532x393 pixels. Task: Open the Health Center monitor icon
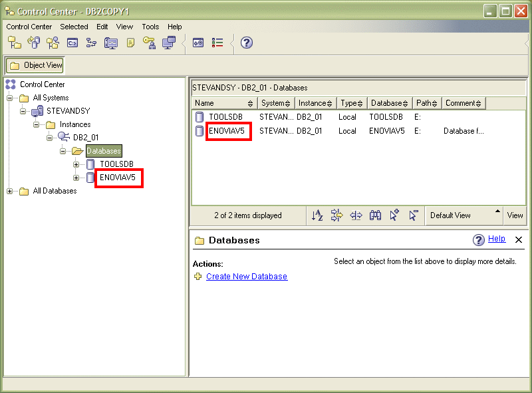click(x=111, y=43)
